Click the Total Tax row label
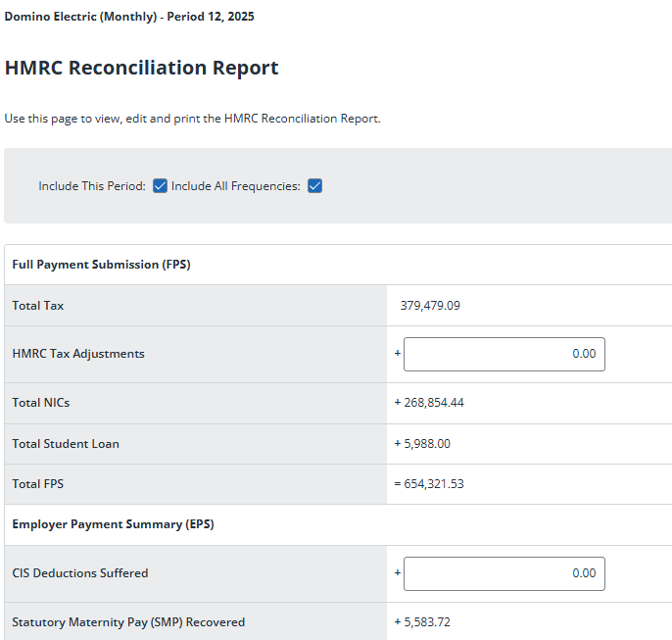This screenshot has height=640, width=672. (38, 306)
